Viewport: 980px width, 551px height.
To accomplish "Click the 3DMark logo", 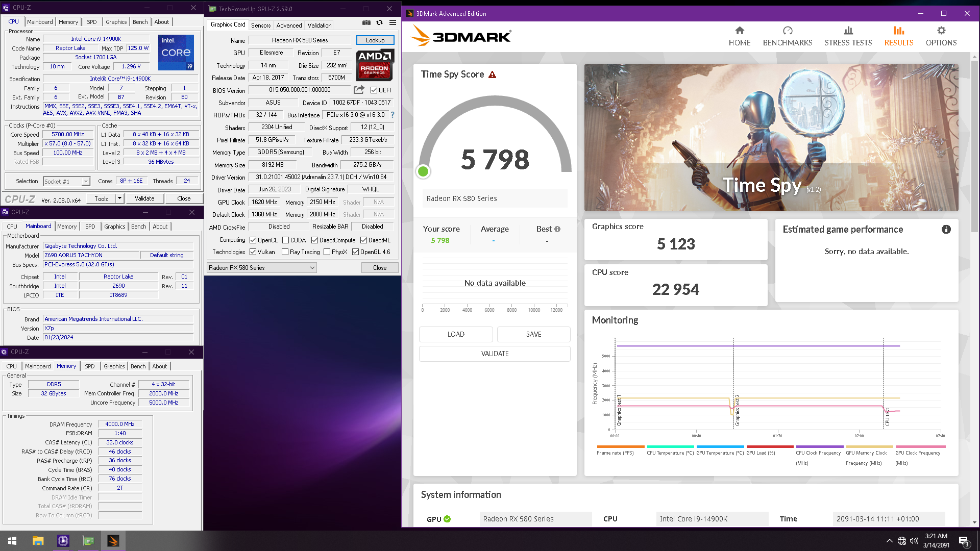I will pyautogui.click(x=461, y=36).
